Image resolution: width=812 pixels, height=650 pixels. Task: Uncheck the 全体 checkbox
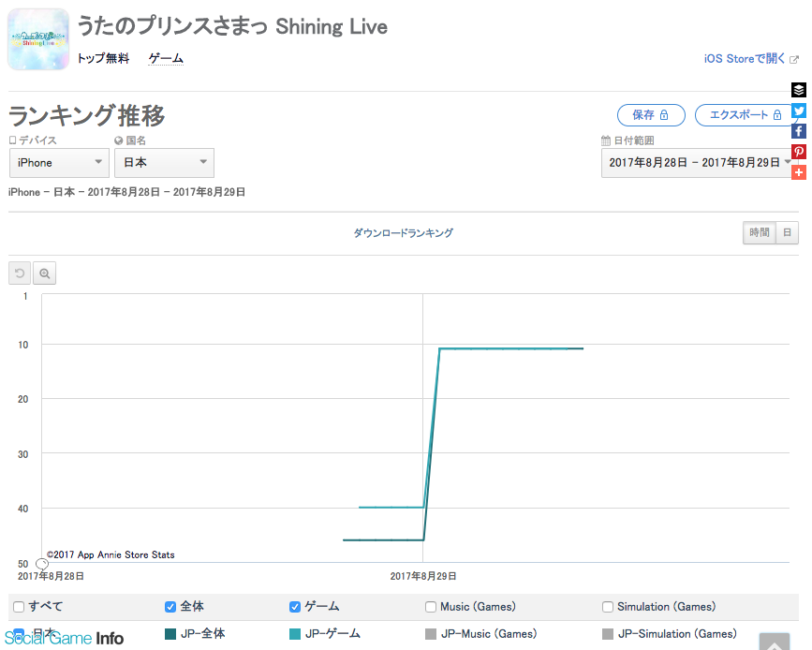[170, 607]
